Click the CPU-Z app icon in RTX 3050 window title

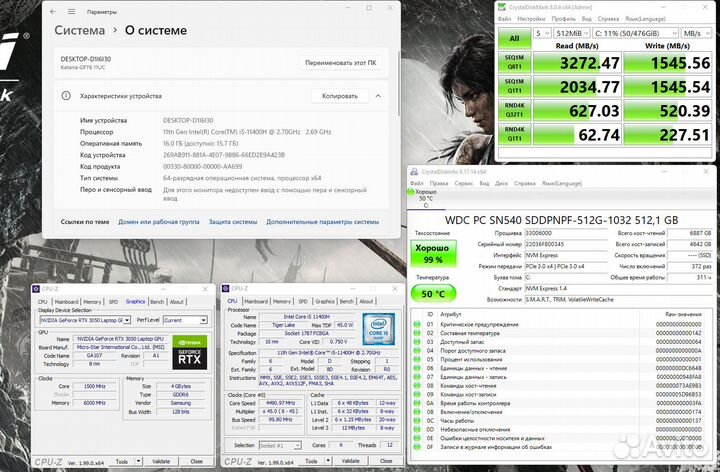(36, 289)
